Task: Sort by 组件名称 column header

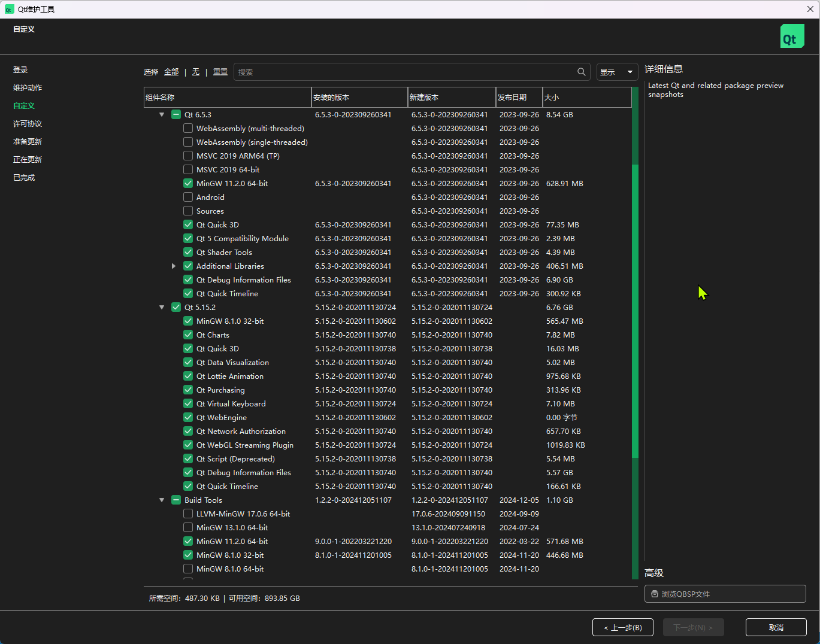Action: pos(228,97)
